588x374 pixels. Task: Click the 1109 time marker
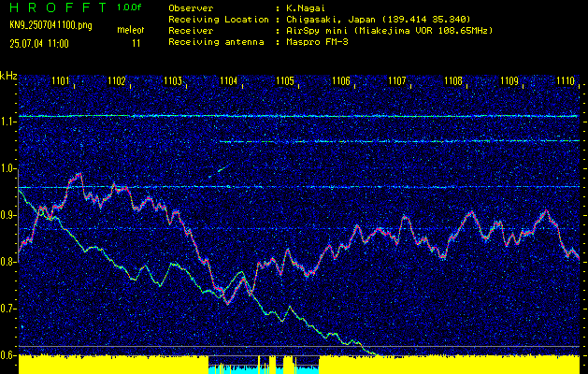(x=509, y=80)
